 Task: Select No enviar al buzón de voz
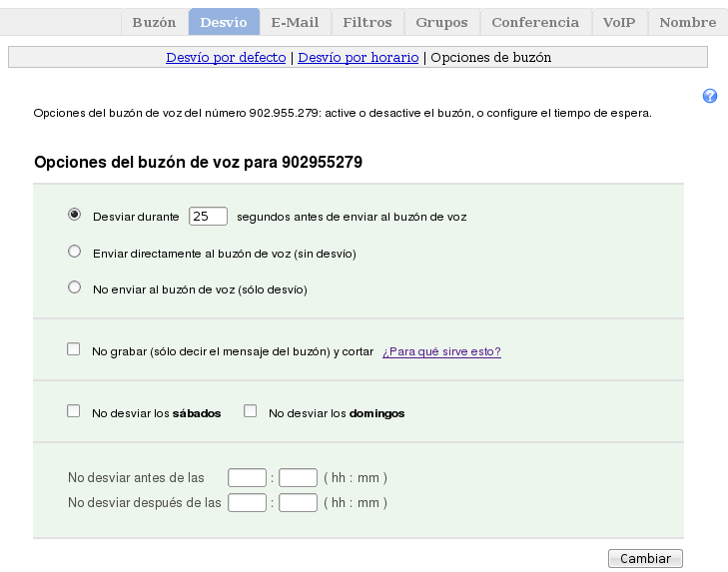(x=74, y=288)
